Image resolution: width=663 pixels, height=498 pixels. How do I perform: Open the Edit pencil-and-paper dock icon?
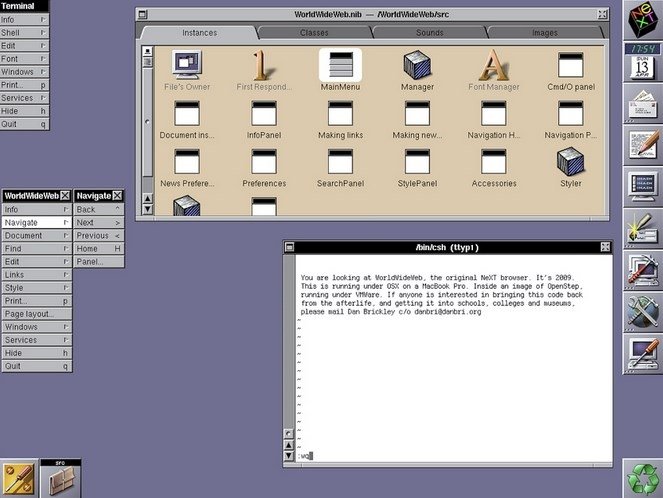[642, 145]
